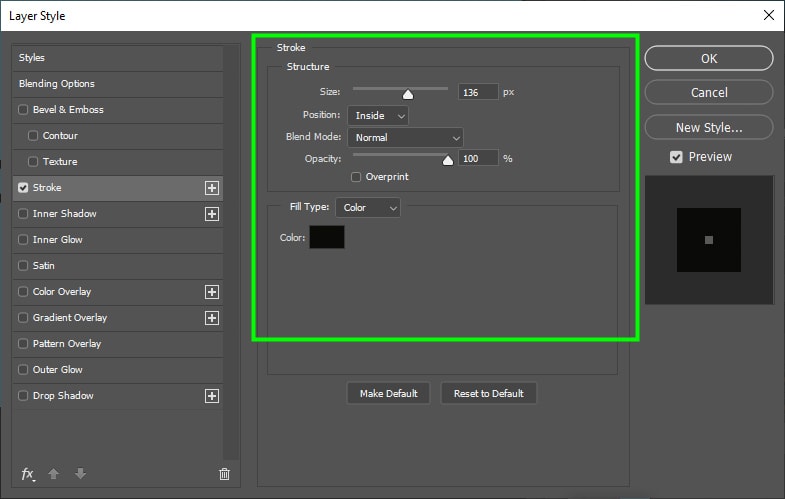Open the Position dropdown showing Inside
The height and width of the screenshot is (499, 785).
pos(378,116)
